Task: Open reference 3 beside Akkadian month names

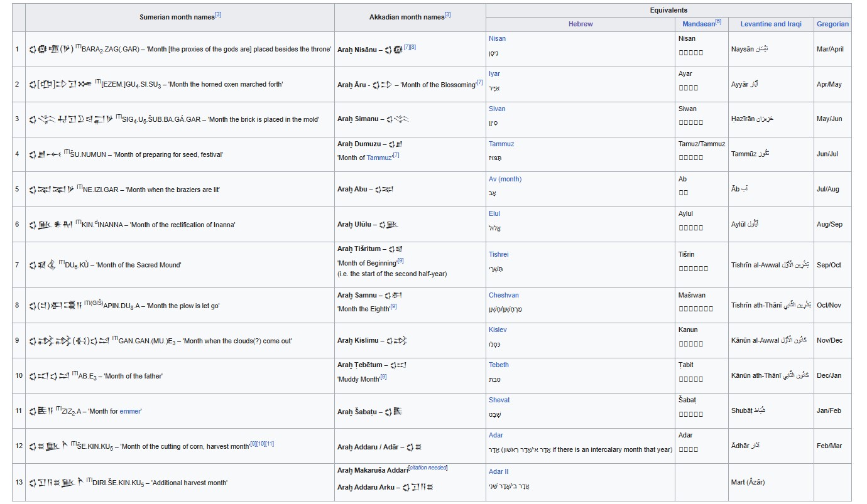Action: 447,14
